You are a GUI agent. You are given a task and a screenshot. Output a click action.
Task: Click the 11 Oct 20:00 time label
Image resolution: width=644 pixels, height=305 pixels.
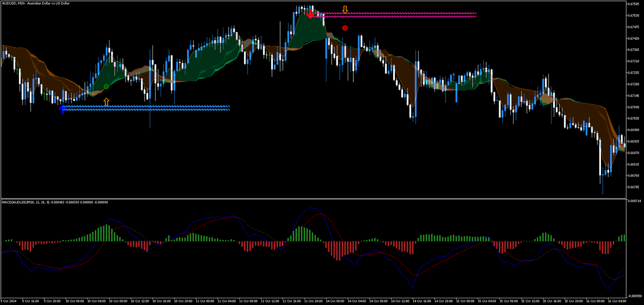tap(313, 301)
